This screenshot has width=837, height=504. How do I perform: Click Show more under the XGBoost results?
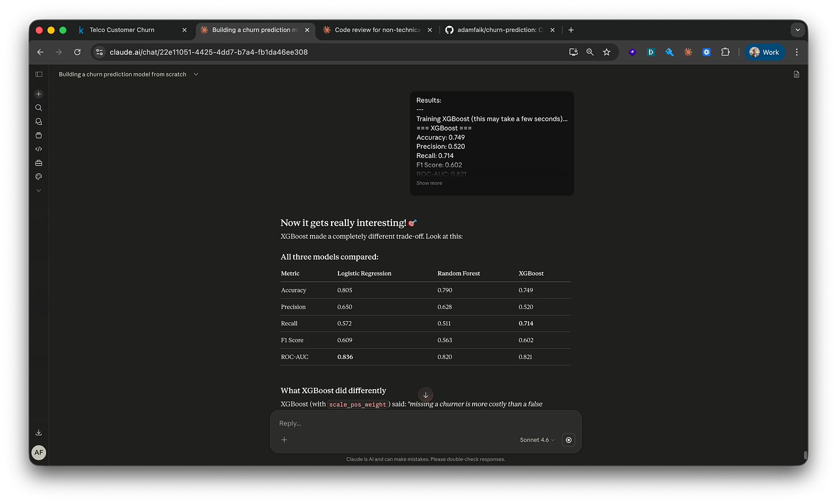[x=429, y=183]
